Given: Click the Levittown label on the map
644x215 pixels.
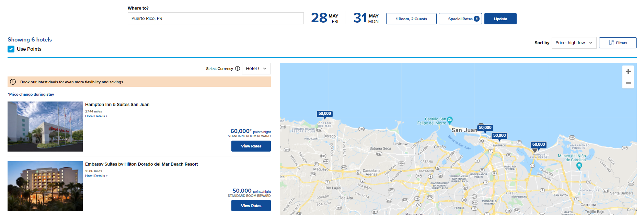Looking at the screenshot, I should (401, 144).
